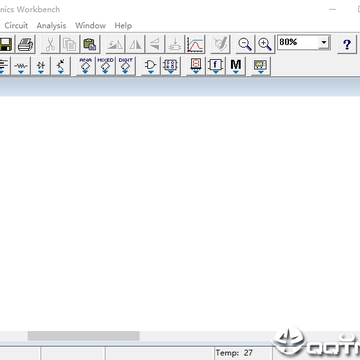This screenshot has height=360, width=360.
Task: Click the Component Properties icon
Action: [220, 44]
